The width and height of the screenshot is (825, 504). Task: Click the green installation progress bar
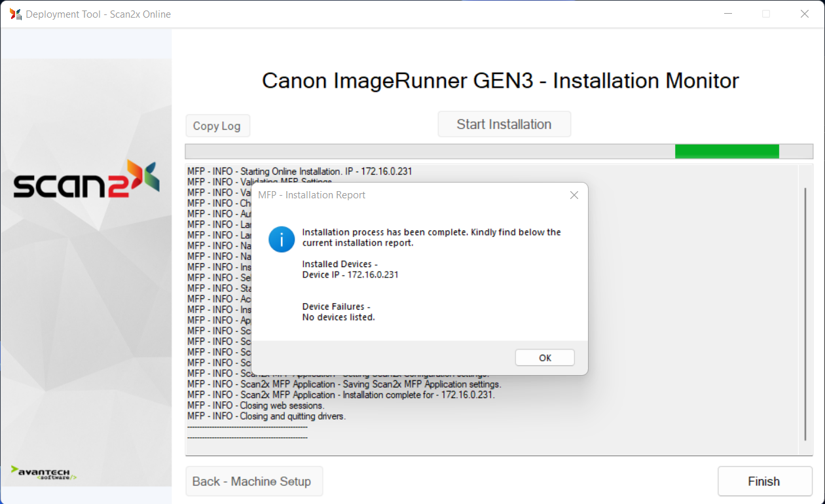pos(727,152)
